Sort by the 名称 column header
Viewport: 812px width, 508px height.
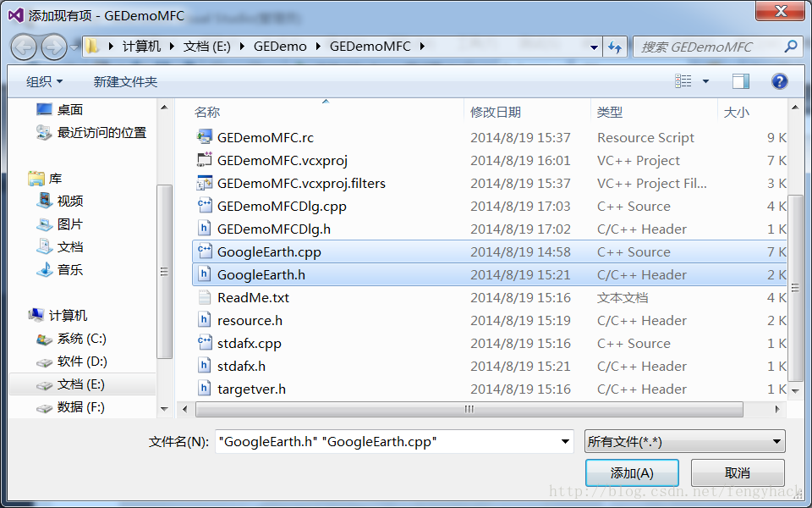pos(207,112)
